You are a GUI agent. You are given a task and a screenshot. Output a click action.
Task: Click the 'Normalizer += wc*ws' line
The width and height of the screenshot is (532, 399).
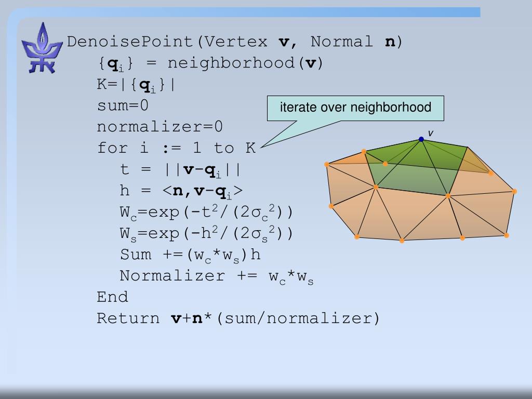tap(217, 276)
